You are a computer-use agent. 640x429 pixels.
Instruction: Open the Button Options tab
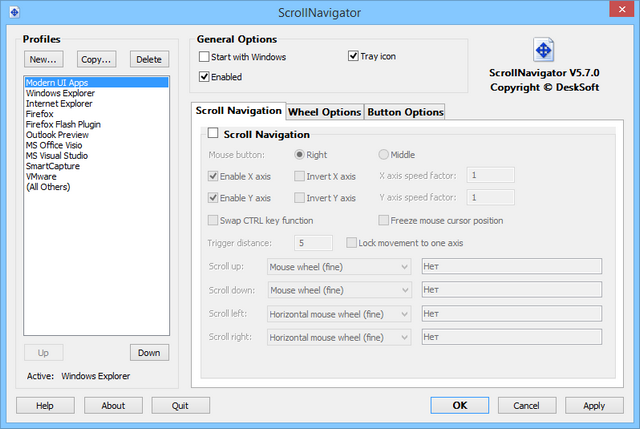coord(404,112)
